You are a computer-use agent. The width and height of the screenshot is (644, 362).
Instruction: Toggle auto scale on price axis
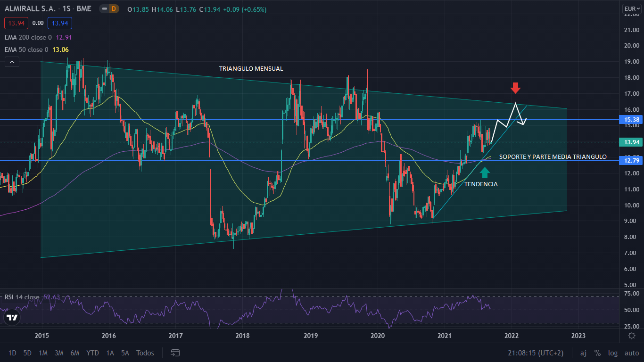pos(631,353)
